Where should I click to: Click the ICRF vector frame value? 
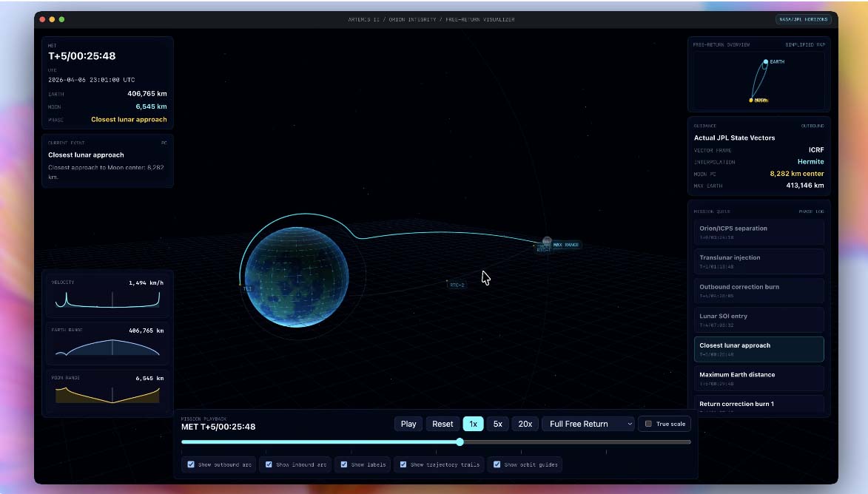[x=816, y=150]
